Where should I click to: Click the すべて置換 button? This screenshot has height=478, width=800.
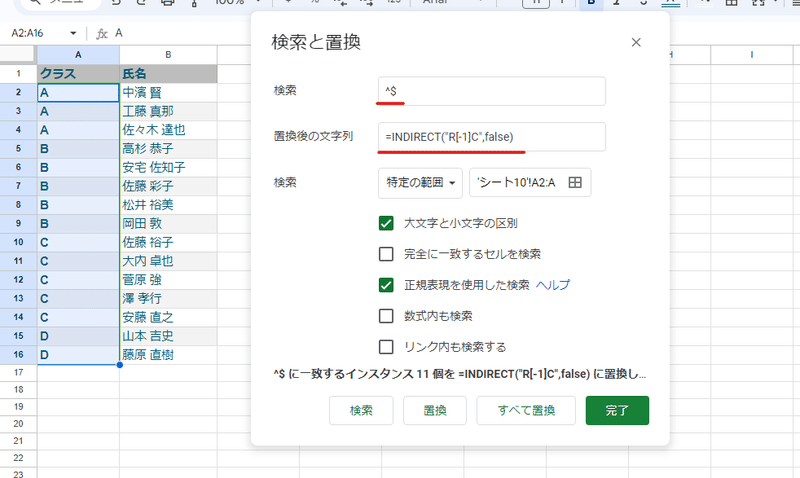click(x=526, y=410)
